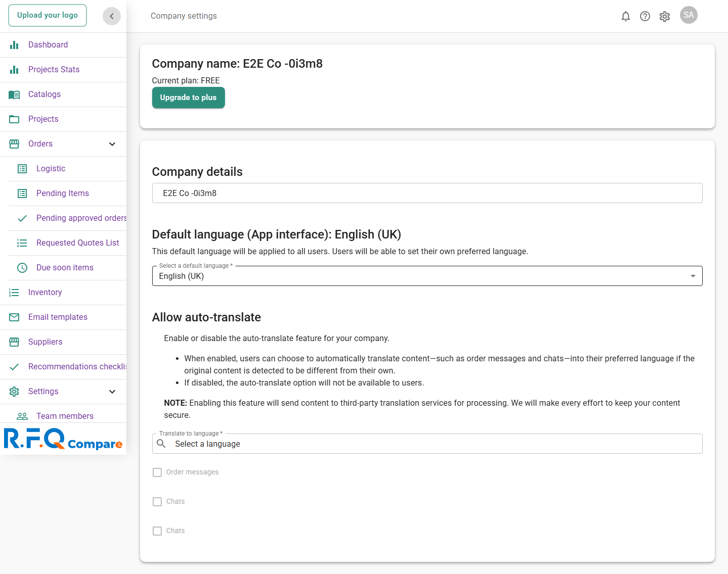728x574 pixels.
Task: Go to Email templates
Action: [58, 317]
